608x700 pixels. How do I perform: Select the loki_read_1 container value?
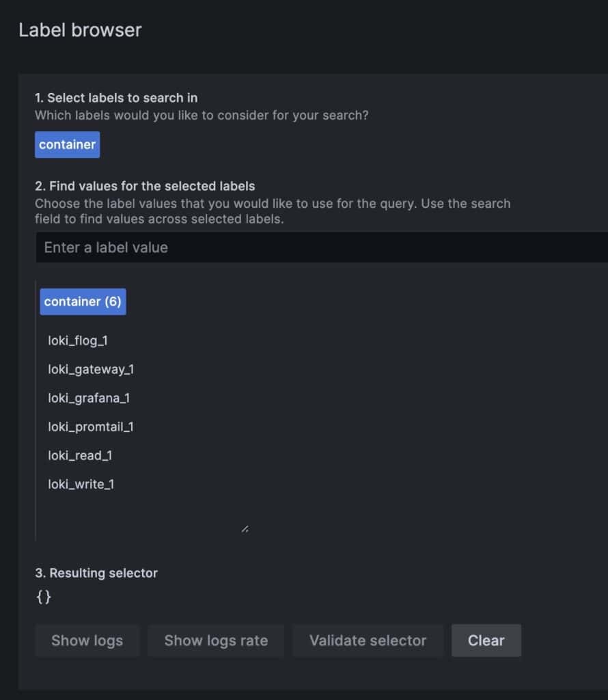coord(79,455)
